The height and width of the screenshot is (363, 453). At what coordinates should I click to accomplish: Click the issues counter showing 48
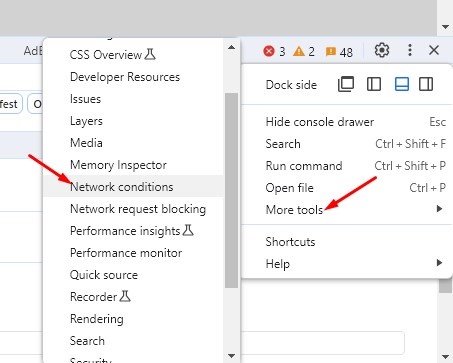(339, 52)
